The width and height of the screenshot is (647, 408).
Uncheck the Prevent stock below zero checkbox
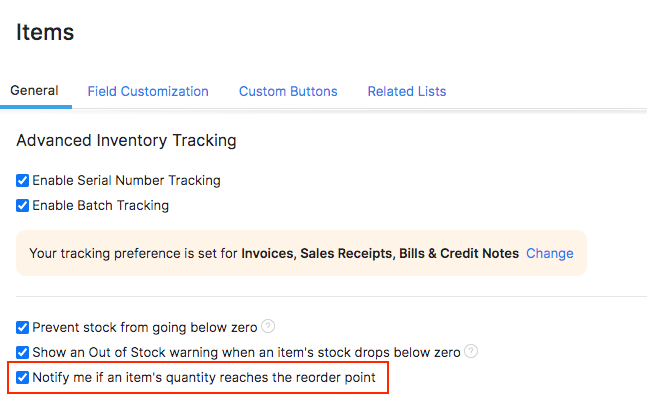click(x=23, y=327)
